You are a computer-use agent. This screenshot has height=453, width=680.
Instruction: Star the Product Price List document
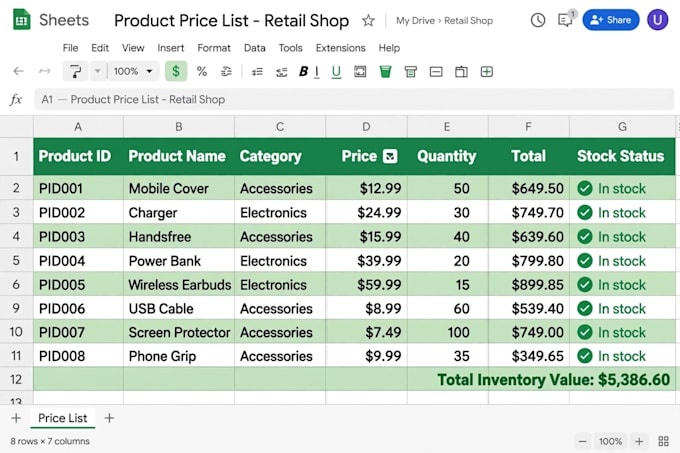tap(368, 20)
